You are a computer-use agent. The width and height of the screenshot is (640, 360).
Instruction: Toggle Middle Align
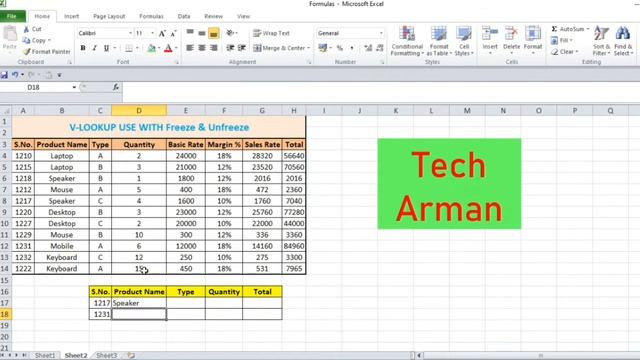202,33
